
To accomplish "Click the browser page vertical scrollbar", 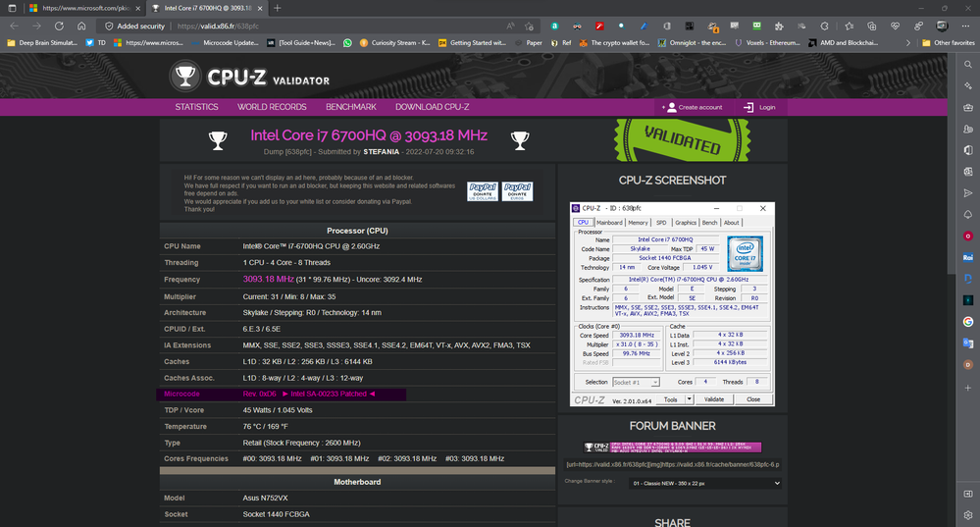I will (952, 163).
